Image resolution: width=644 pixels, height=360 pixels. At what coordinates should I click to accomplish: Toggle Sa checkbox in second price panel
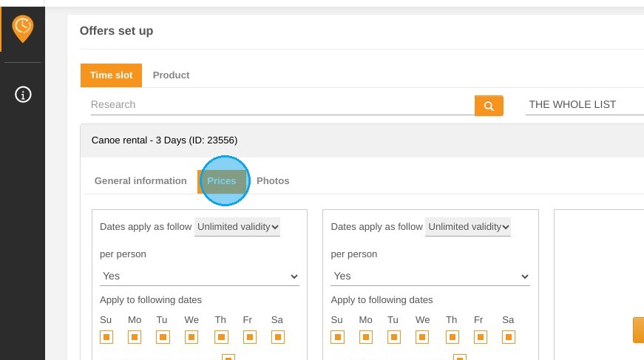tap(509, 337)
